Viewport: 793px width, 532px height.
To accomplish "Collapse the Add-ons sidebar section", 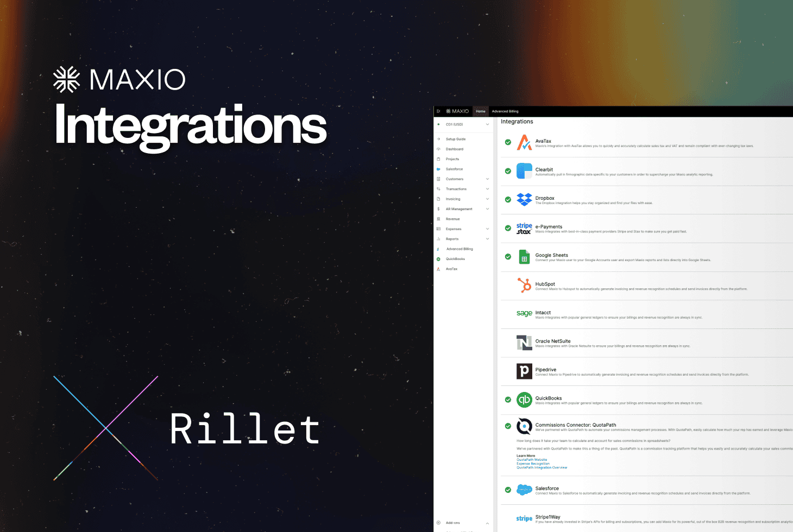I will [487, 523].
